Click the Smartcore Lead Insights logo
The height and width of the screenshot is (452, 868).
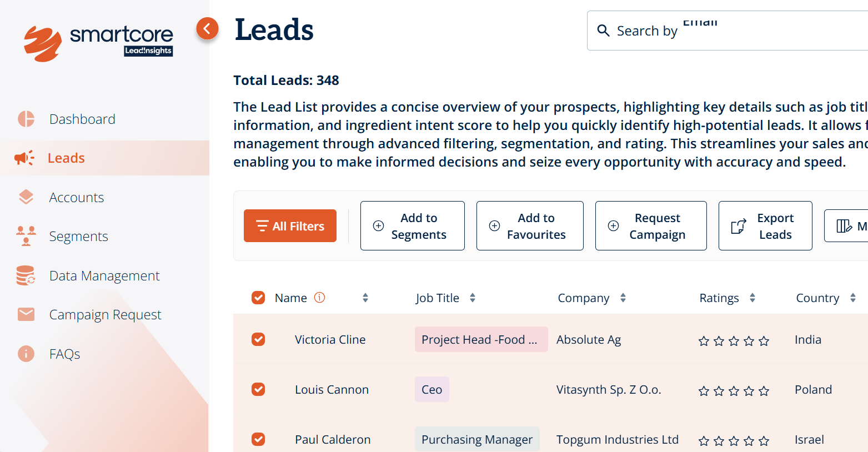pos(98,43)
